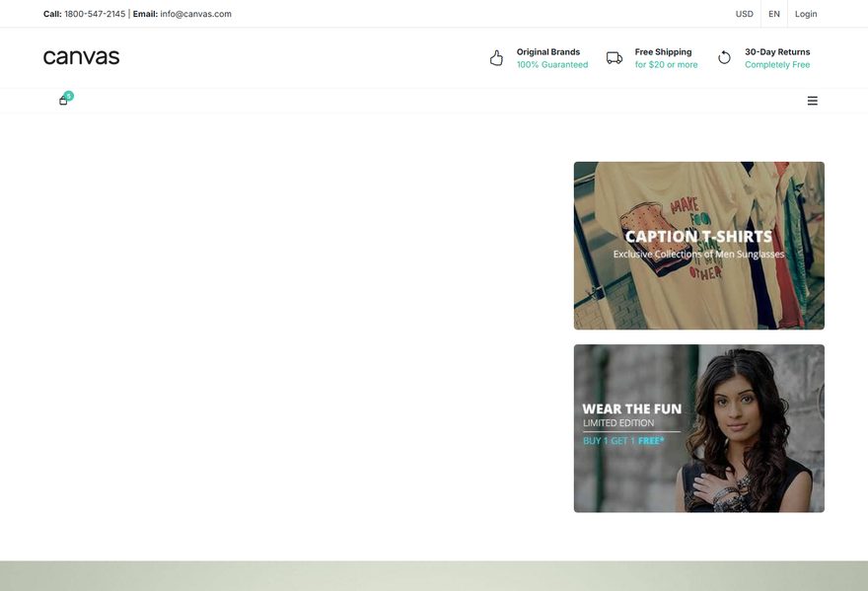
Task: Click the thumbs-up Original Brands icon
Action: point(496,57)
